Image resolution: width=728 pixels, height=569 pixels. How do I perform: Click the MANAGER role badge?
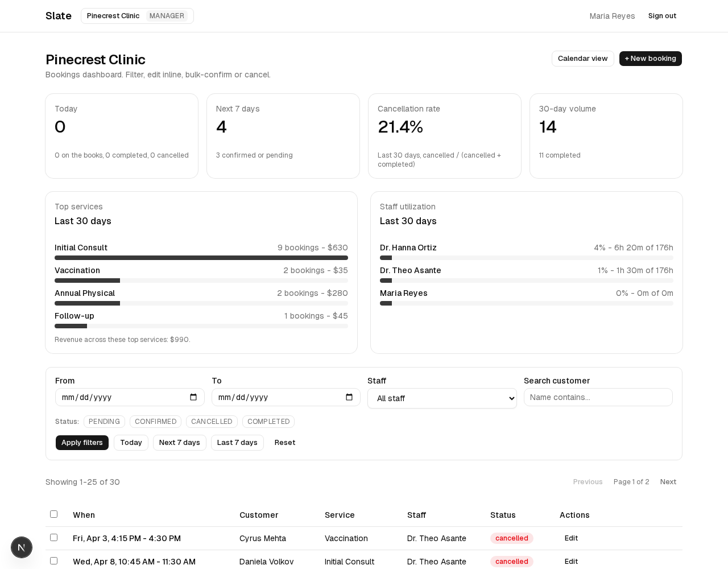tap(167, 16)
